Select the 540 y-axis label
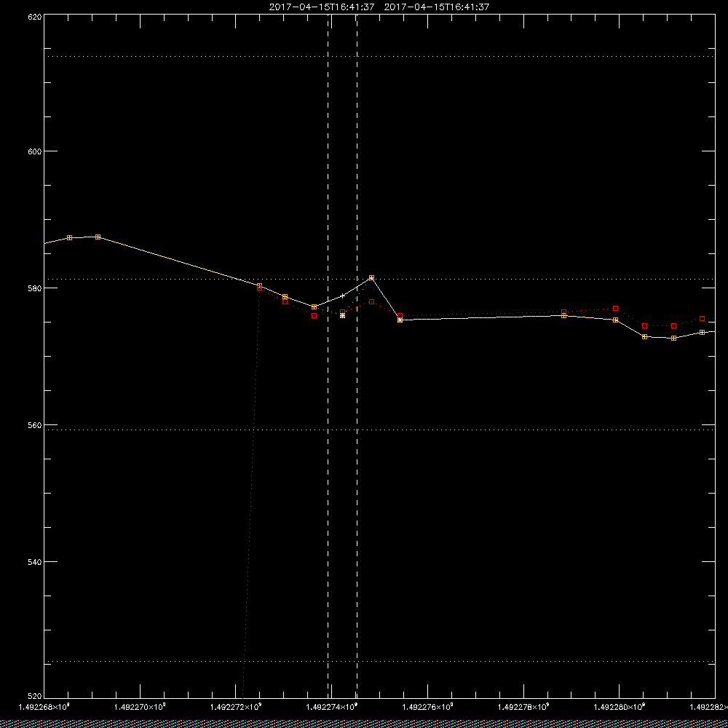 [35, 561]
